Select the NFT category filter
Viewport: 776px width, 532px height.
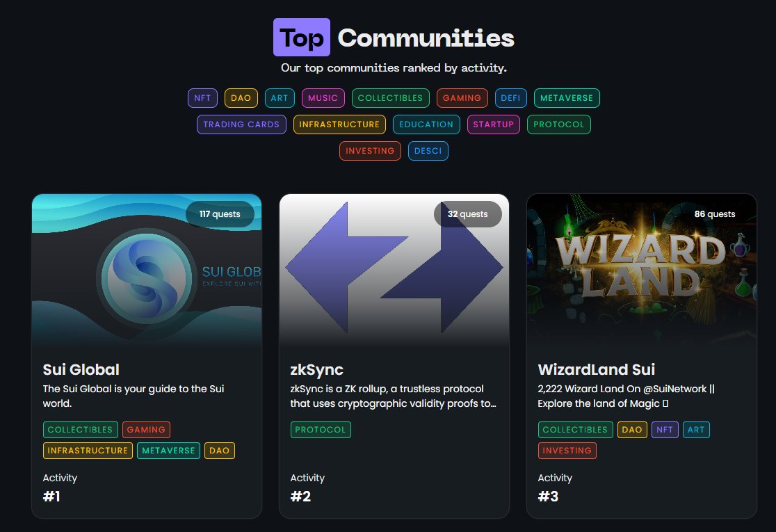pos(202,98)
